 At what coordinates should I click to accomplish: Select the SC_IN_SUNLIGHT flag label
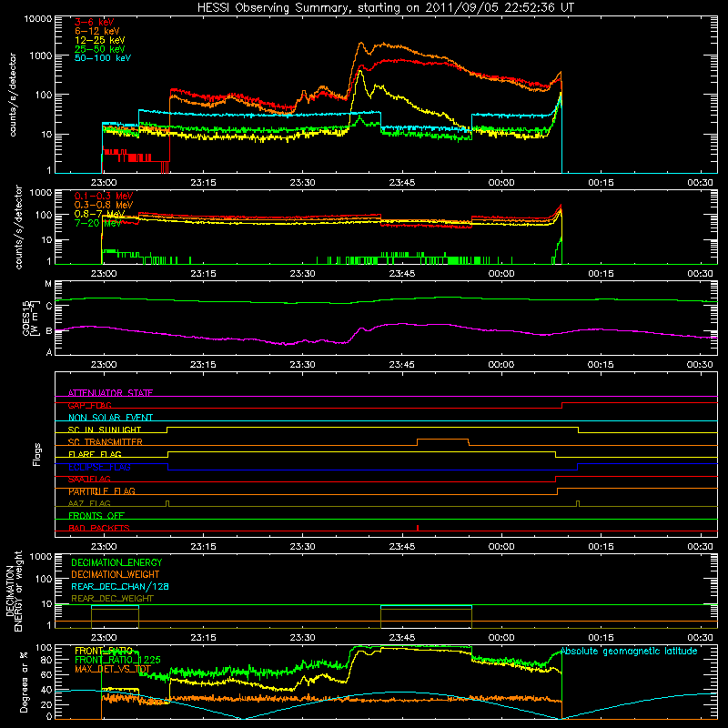(105, 430)
